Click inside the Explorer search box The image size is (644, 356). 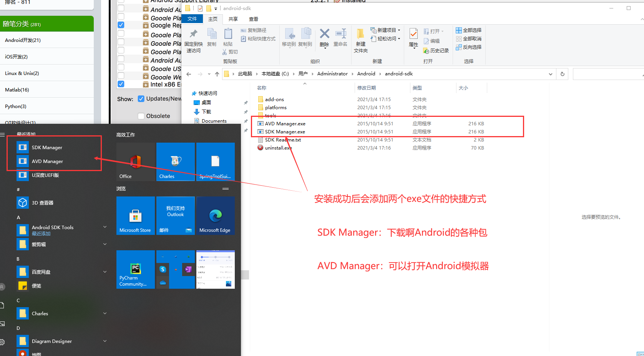tap(608, 74)
